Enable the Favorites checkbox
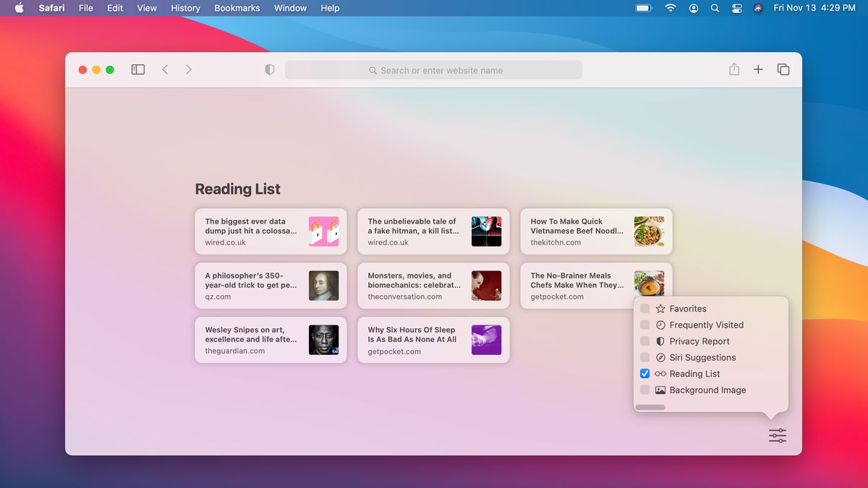 pos(645,309)
